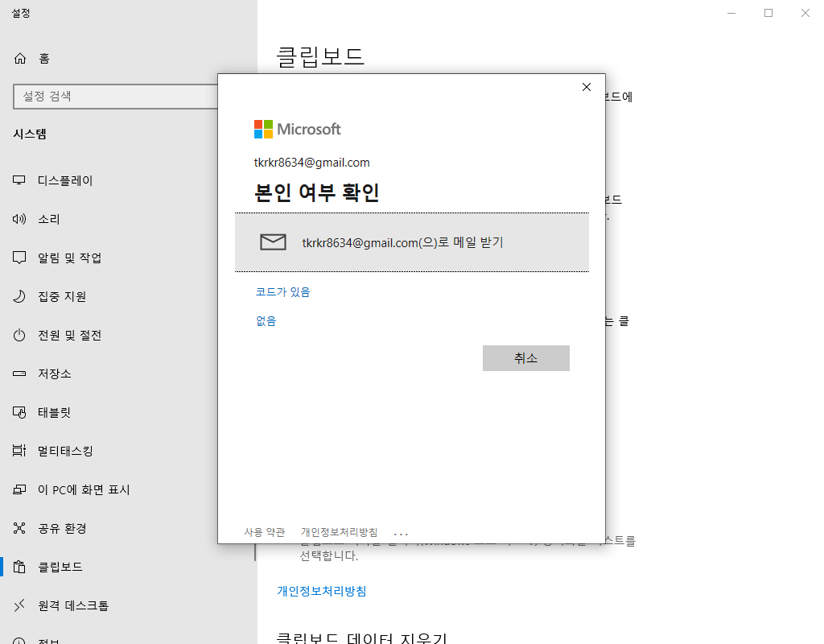Image resolution: width=824 pixels, height=644 pixels.
Task: Maximize the Settings window
Action: pos(768,13)
